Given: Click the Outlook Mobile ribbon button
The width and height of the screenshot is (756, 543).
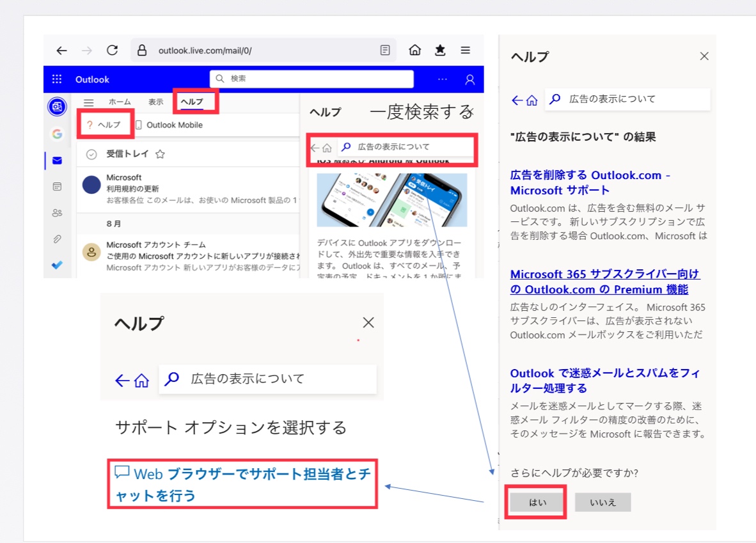Looking at the screenshot, I should (x=169, y=125).
